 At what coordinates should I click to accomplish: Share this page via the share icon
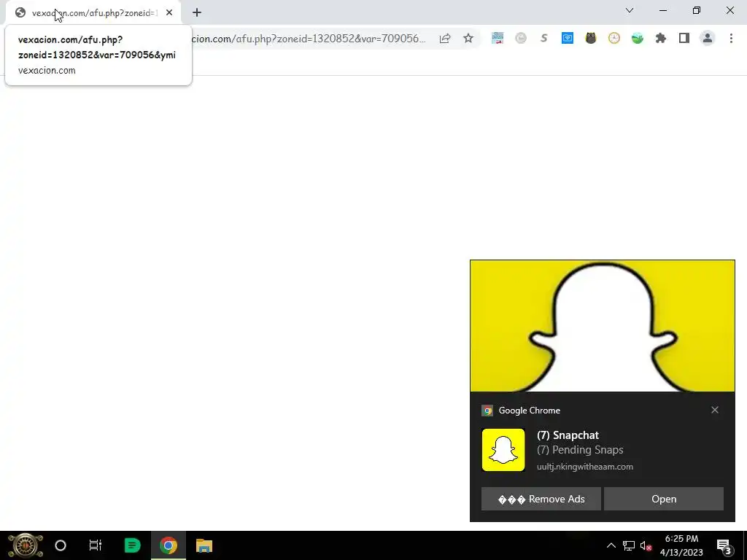(445, 39)
